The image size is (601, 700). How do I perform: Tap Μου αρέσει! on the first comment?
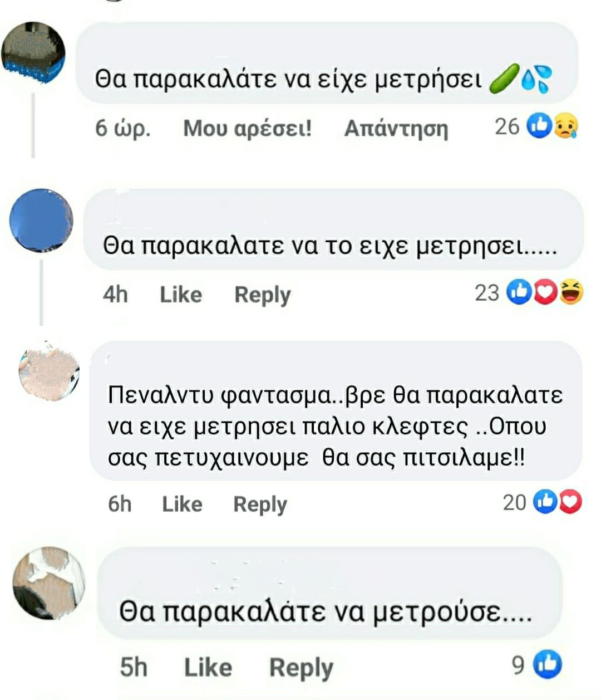point(247,128)
